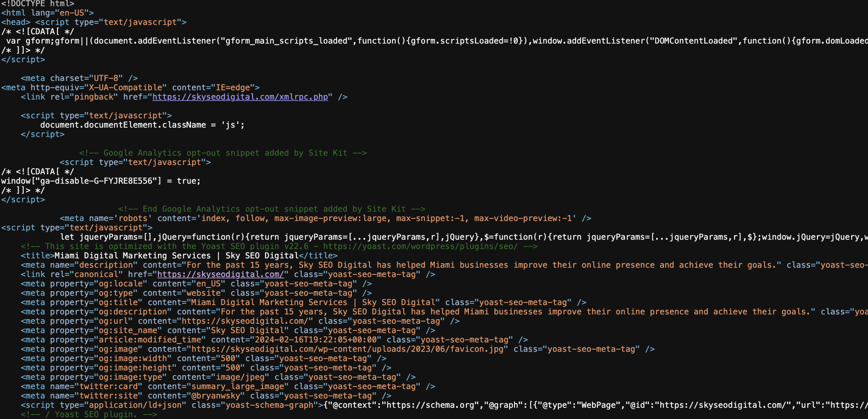Viewport: 868px width, 419px height.
Task: Click the og:locale meta property line
Action: pyautogui.click(x=196, y=284)
